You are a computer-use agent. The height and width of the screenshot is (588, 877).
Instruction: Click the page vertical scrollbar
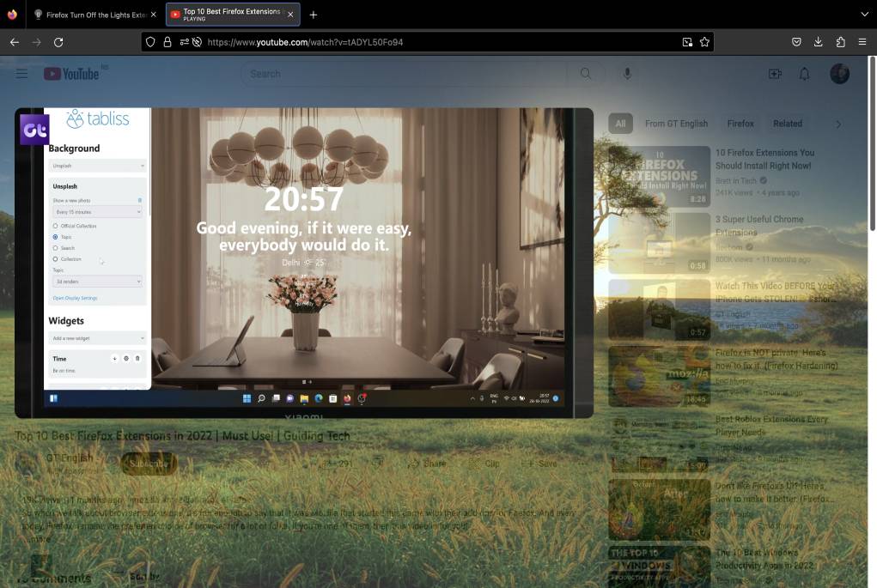coord(872,143)
